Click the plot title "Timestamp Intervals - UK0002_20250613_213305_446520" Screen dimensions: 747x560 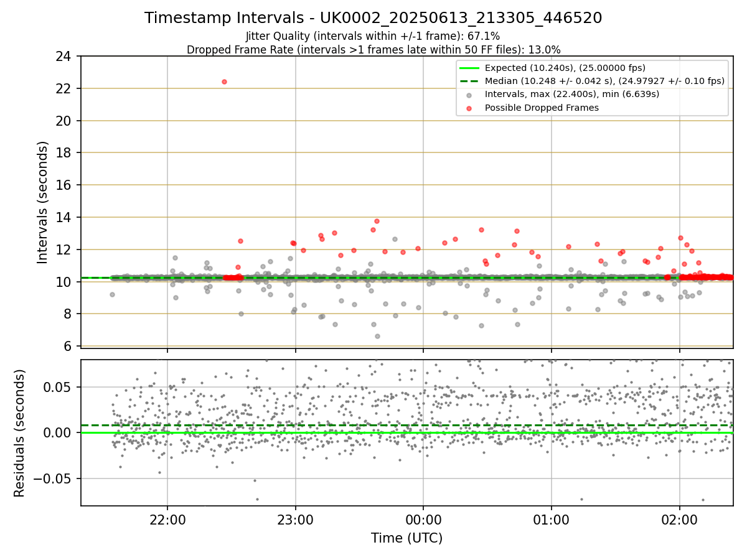pos(373,18)
